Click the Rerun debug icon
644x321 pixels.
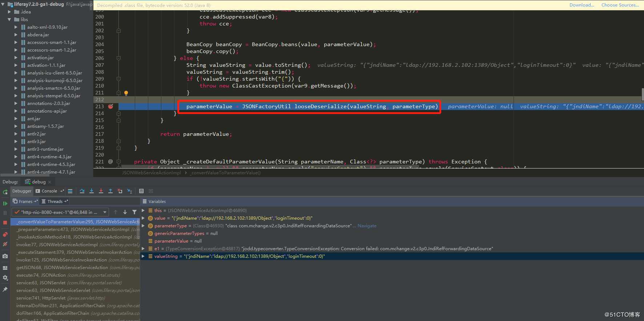pyautogui.click(x=5, y=192)
